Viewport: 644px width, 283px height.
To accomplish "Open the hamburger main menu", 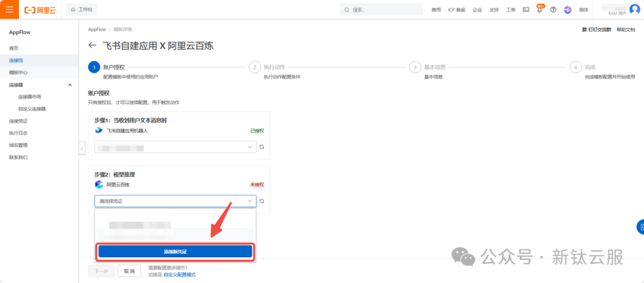I will coord(9,10).
